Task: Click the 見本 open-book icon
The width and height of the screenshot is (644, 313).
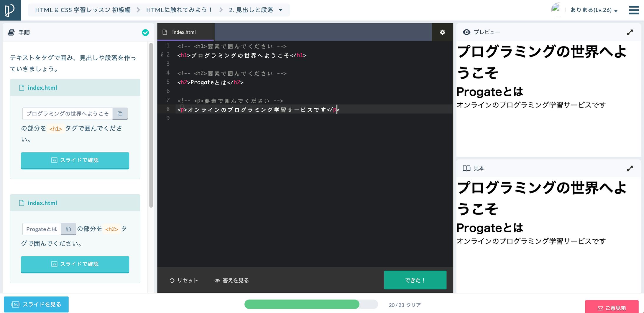Action: click(466, 168)
